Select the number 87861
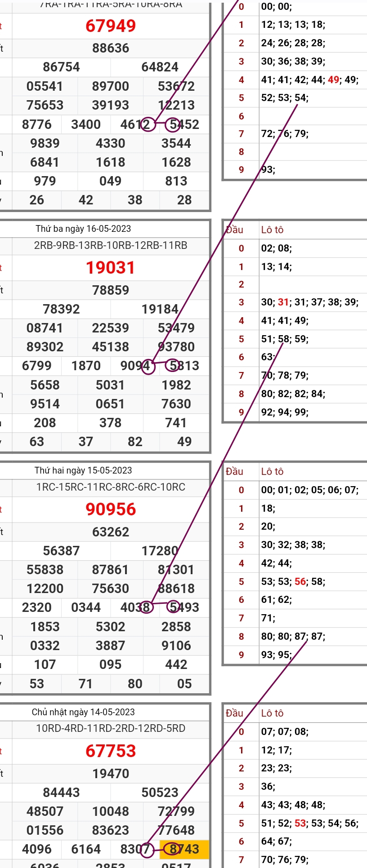The width and height of the screenshot is (367, 868). click(x=111, y=570)
